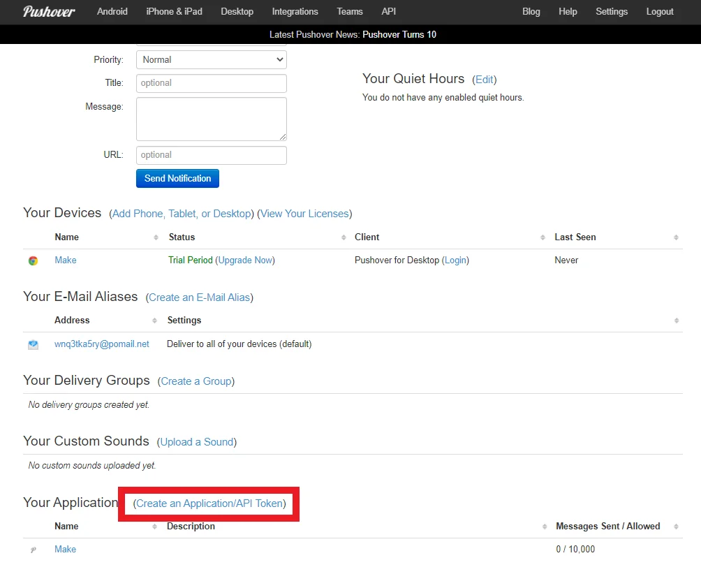The width and height of the screenshot is (701, 588).
Task: Open the API page
Action: pos(388,12)
